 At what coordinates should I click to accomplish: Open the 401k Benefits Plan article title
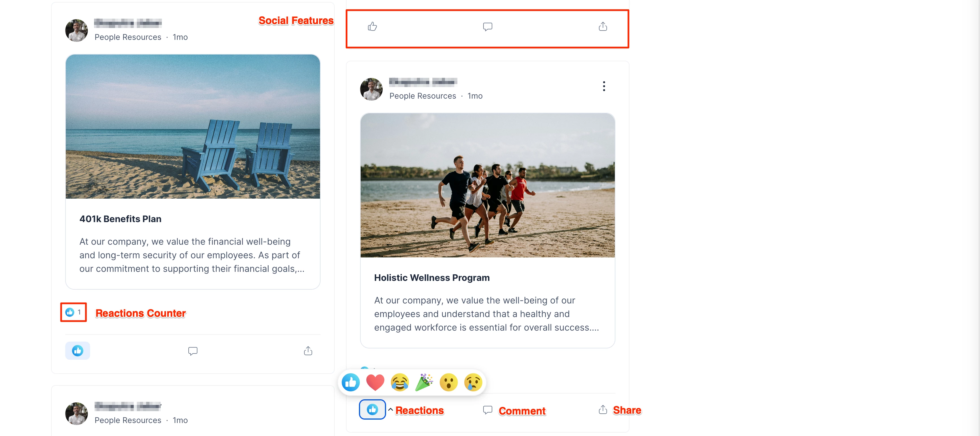coord(120,219)
